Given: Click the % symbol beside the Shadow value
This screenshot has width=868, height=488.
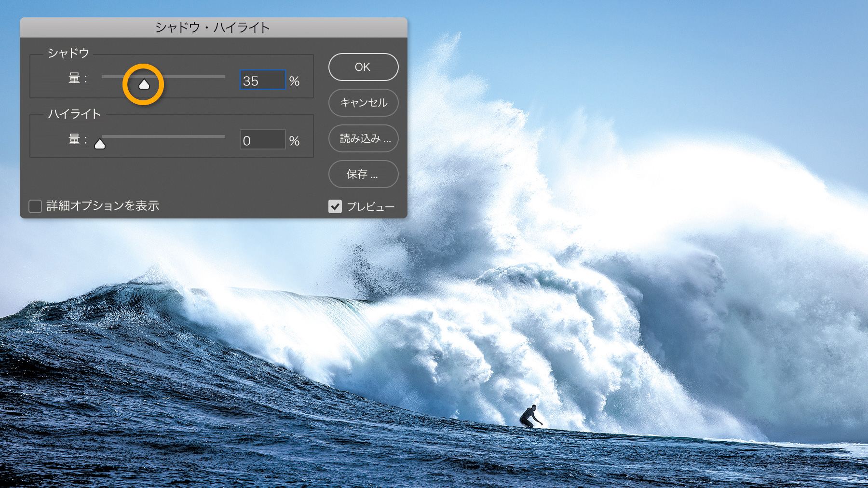Looking at the screenshot, I should [x=295, y=81].
